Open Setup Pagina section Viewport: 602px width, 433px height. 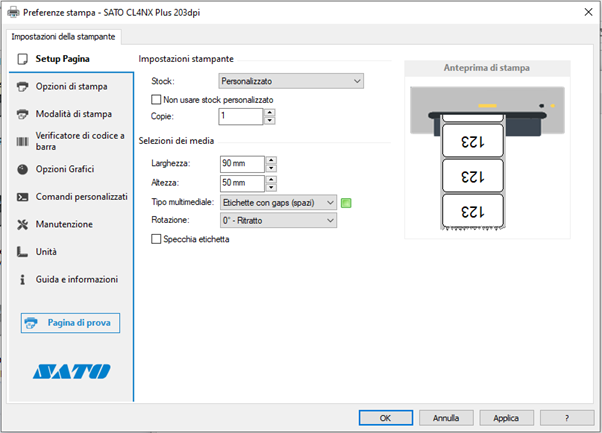(71, 59)
